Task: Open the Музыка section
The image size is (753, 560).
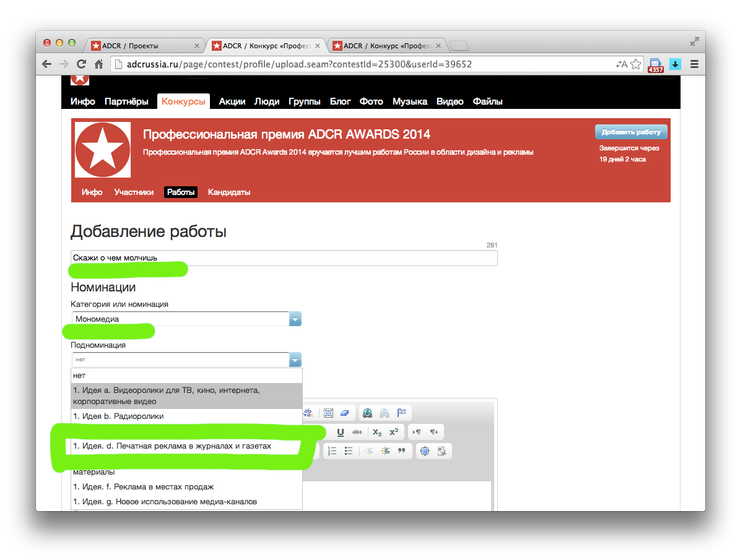Action: [x=410, y=101]
